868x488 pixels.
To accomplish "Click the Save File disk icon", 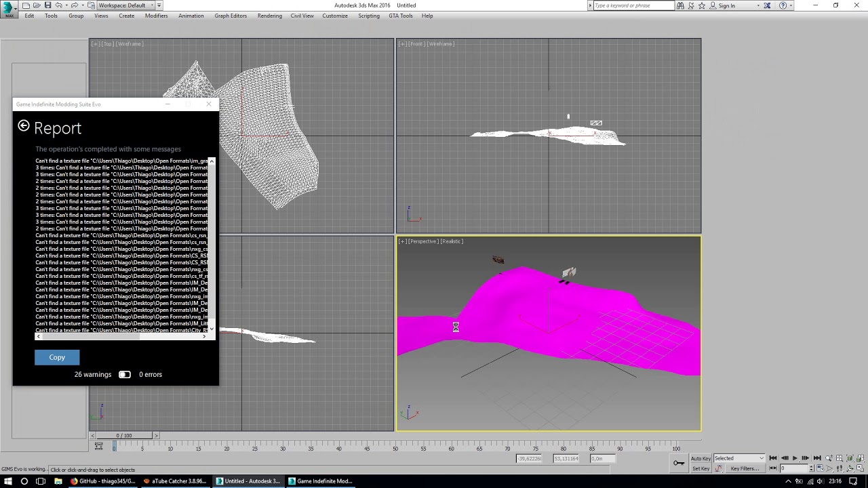I will coord(47,5).
